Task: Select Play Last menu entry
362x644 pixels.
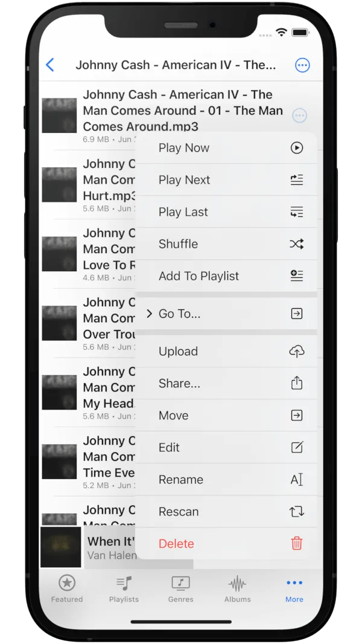Action: [x=226, y=212]
